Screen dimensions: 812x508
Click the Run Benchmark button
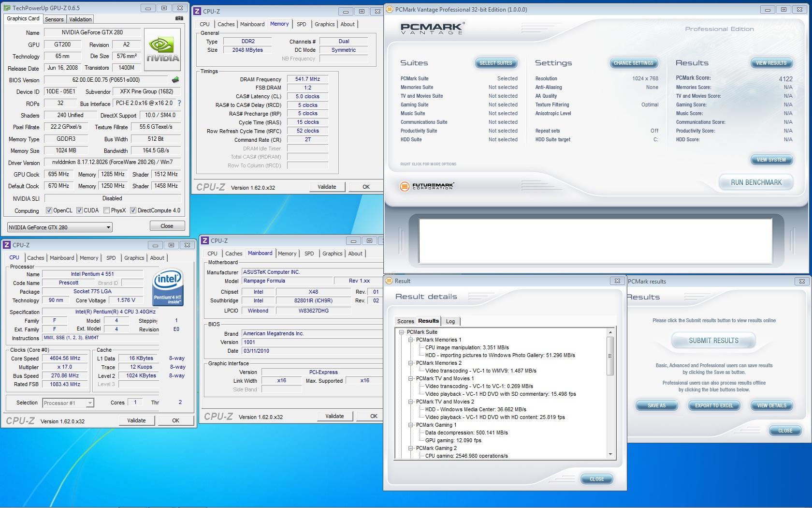pos(756,182)
